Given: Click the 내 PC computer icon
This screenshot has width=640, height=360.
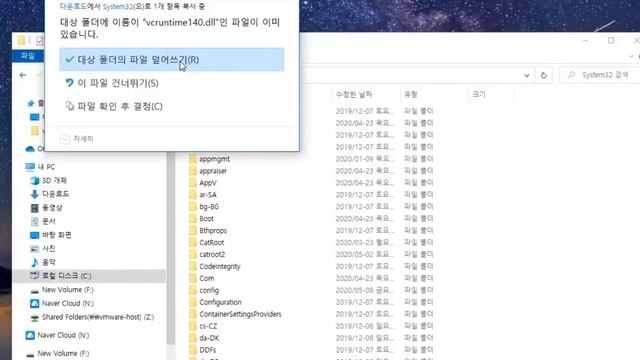Looking at the screenshot, I should pyautogui.click(x=30, y=167).
